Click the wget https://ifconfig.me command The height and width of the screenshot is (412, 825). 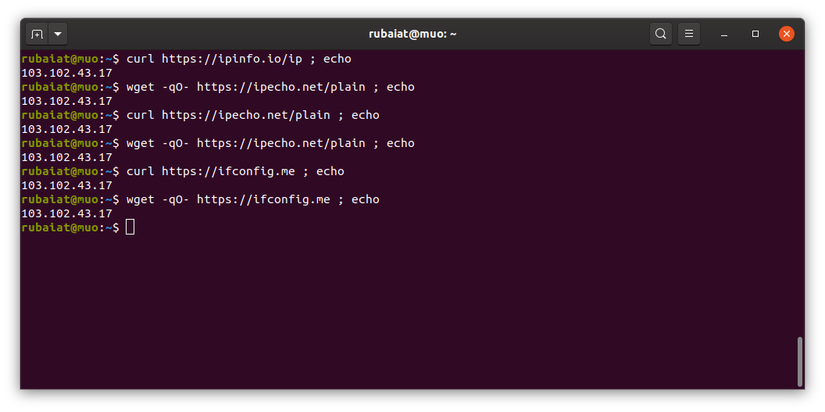click(252, 199)
